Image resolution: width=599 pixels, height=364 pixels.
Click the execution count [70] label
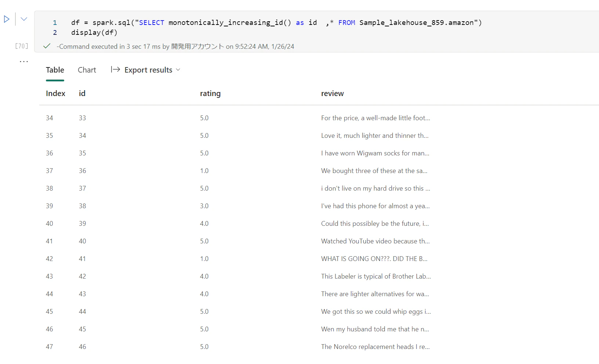(x=22, y=46)
